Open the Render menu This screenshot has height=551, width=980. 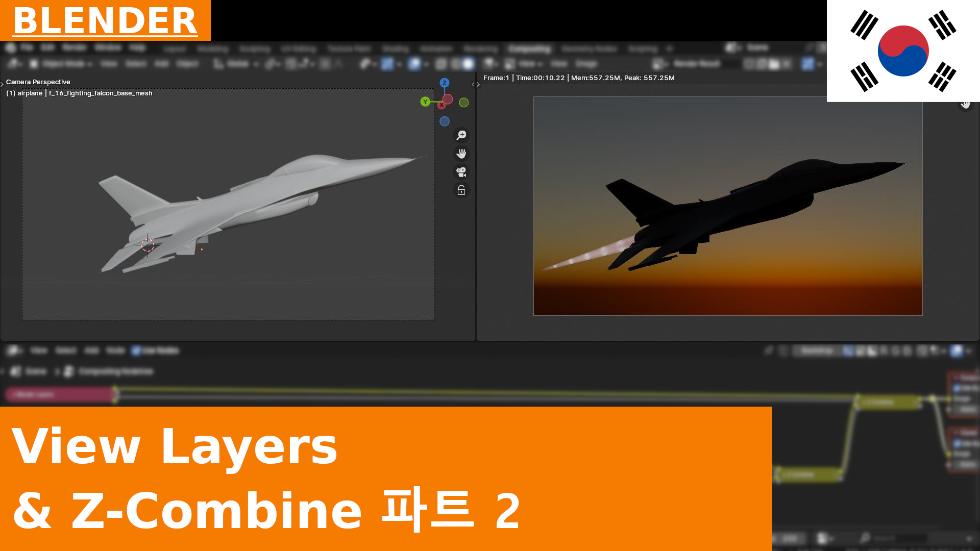pos(75,48)
